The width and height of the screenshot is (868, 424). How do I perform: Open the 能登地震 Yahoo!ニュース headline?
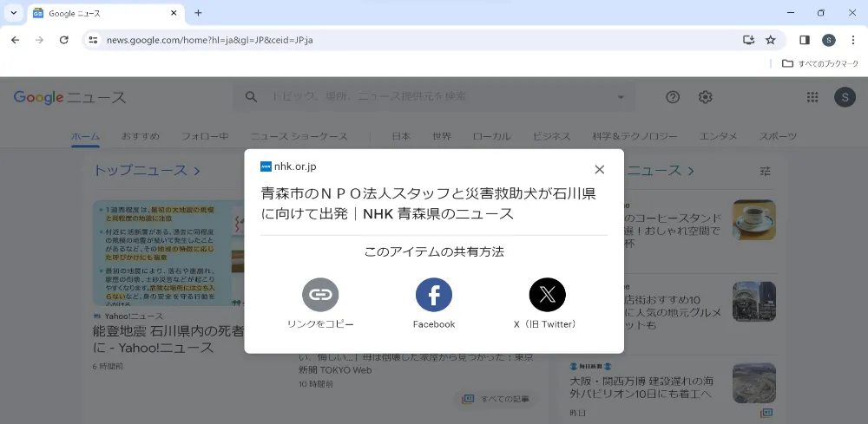(x=168, y=339)
